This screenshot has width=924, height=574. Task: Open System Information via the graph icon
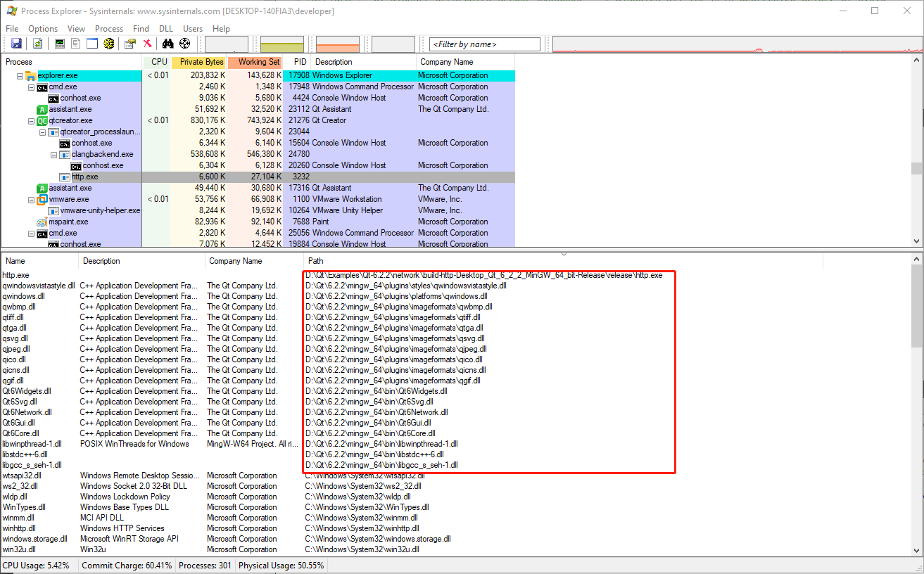[60, 43]
